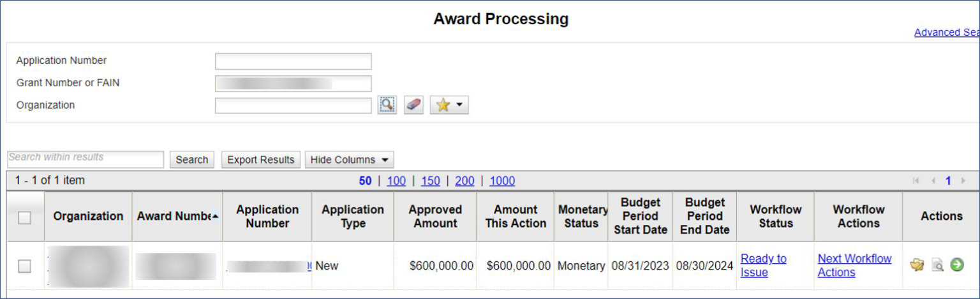Go to the first page using pager icon
This screenshot has width=980, height=299.
[916, 181]
